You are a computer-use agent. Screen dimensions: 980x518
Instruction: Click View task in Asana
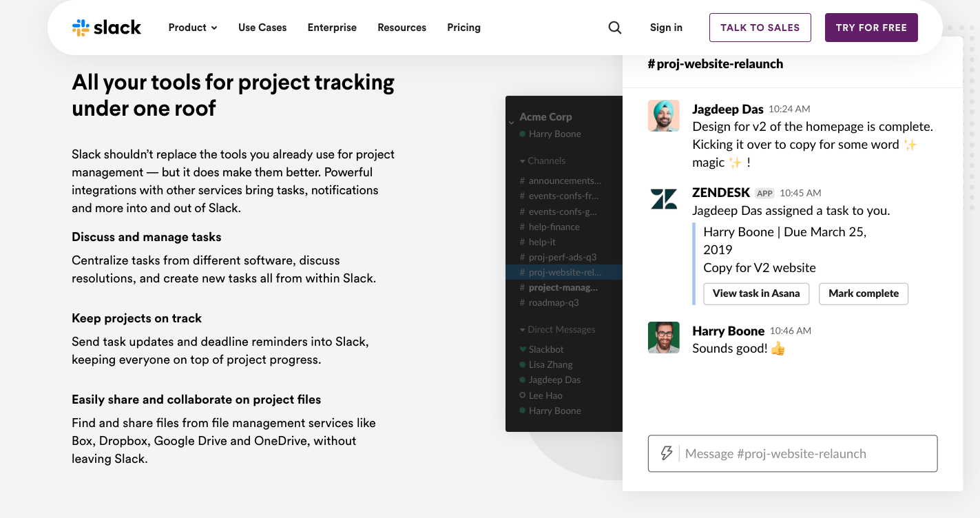(756, 293)
